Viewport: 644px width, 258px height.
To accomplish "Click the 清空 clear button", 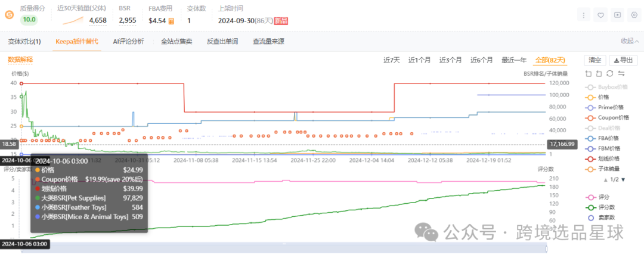I will pos(595,60).
